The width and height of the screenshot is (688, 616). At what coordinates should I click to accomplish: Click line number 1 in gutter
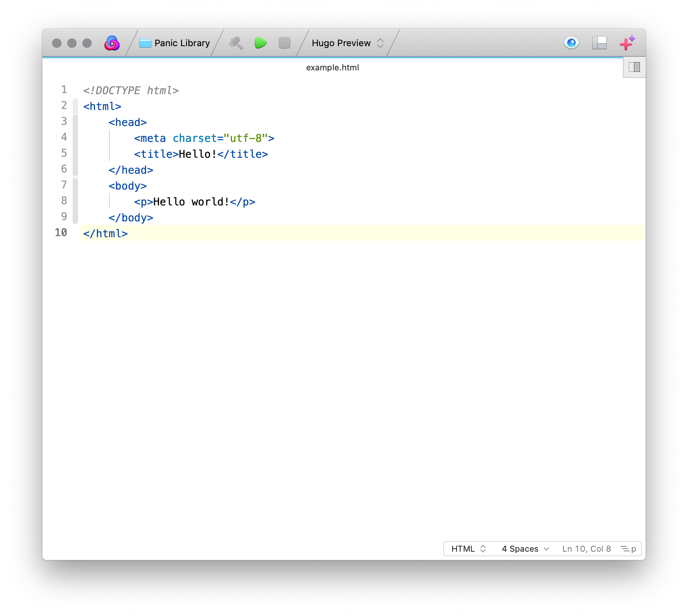[x=64, y=90]
